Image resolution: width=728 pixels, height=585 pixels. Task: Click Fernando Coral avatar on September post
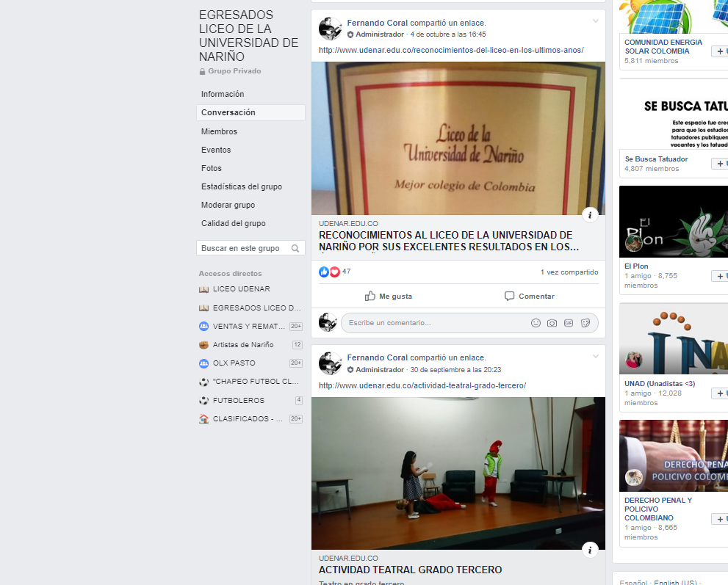[330, 363]
